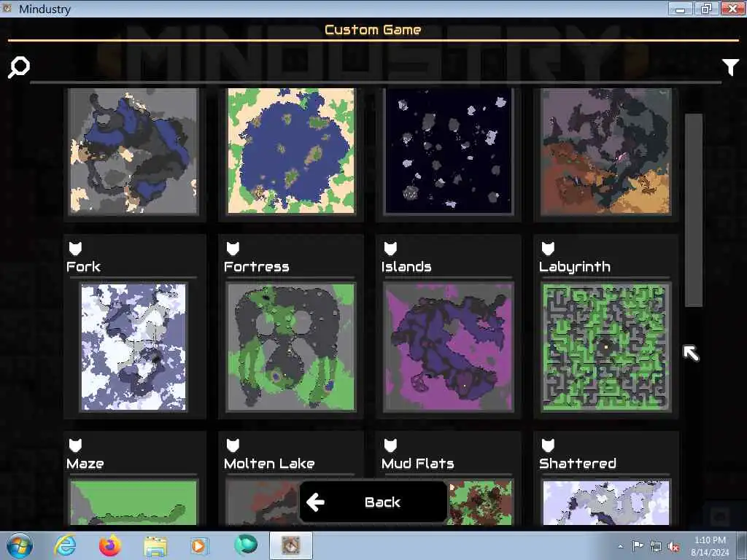This screenshot has height=560, width=747.
Task: Open the map filter funnel icon
Action: [x=730, y=67]
